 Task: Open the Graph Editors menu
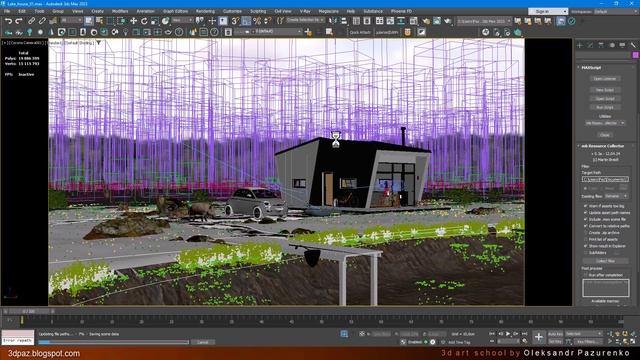pyautogui.click(x=176, y=11)
